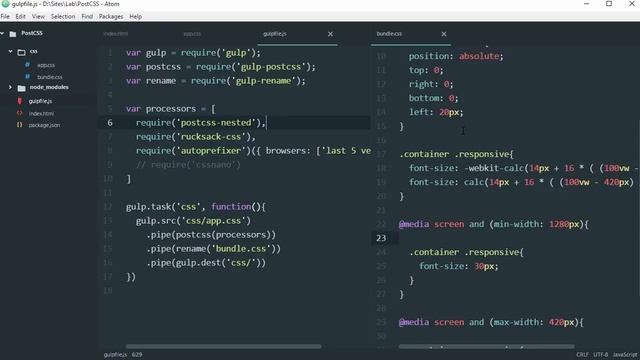The height and width of the screenshot is (360, 640).
Task: Click the CRLF line ending selector
Action: 582,355
